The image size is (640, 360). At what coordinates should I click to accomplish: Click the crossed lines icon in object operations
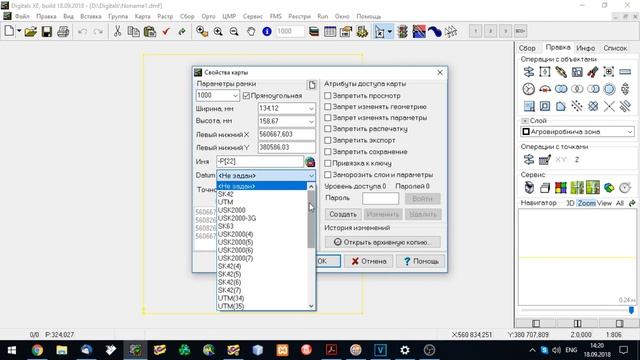pos(609,107)
